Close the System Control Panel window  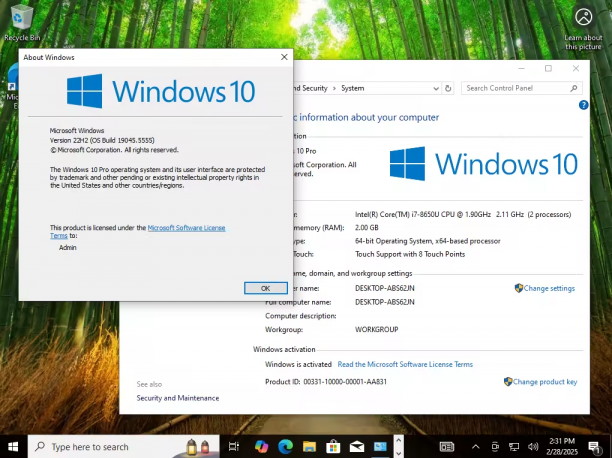click(576, 68)
